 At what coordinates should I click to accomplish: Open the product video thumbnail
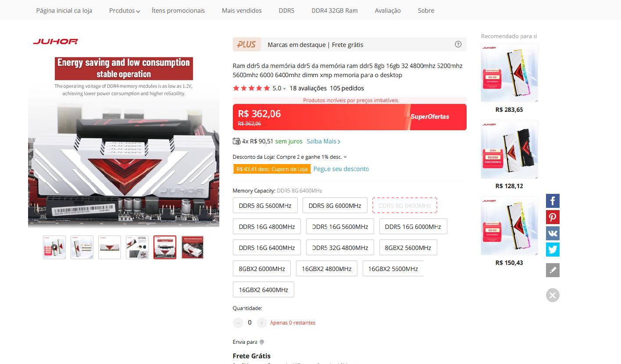pyautogui.click(x=54, y=247)
